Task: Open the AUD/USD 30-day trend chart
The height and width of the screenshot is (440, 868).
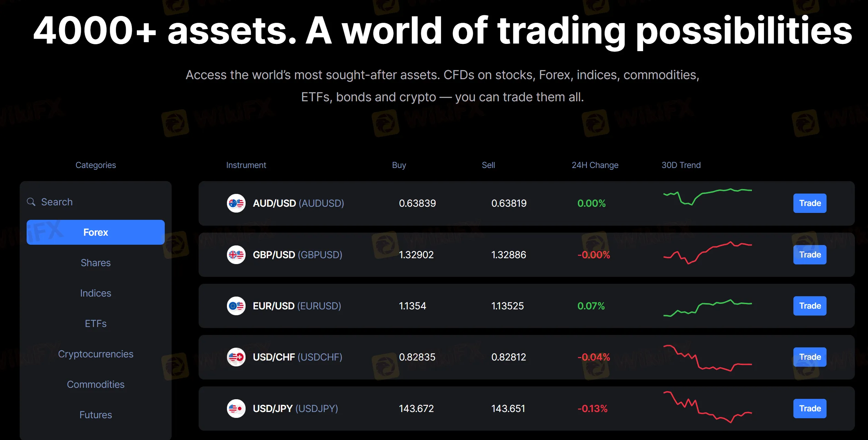Action: pos(707,197)
